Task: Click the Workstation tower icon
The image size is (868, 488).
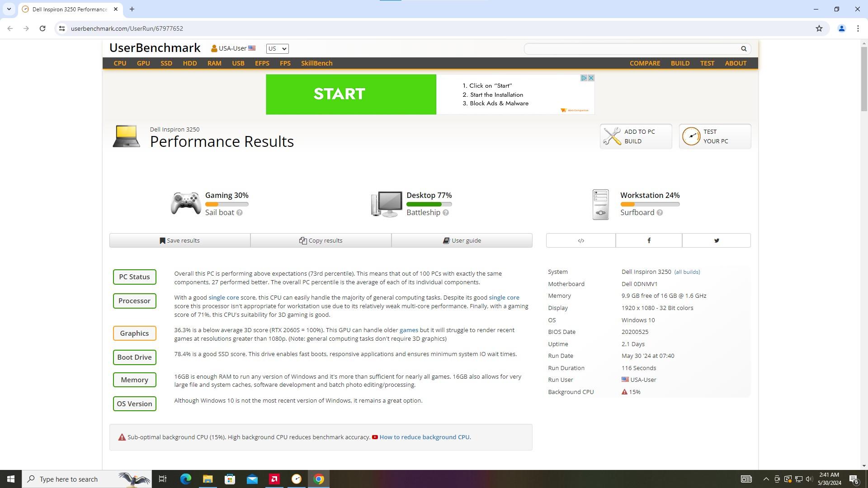Action: pyautogui.click(x=600, y=204)
